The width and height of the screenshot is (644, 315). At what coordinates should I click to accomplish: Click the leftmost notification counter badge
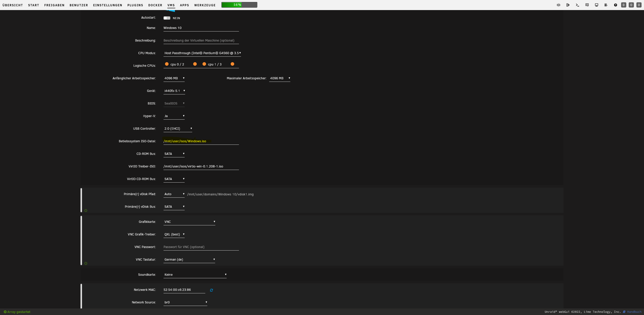pyautogui.click(x=624, y=5)
